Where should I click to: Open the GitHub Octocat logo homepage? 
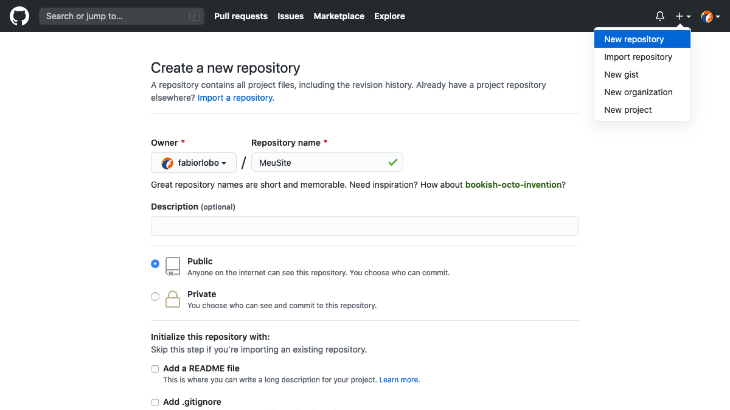(20, 16)
